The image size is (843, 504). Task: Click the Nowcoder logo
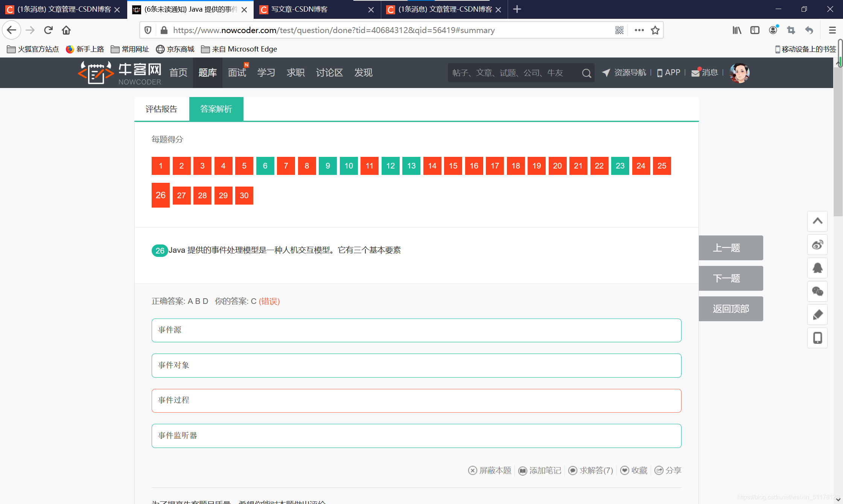point(120,73)
